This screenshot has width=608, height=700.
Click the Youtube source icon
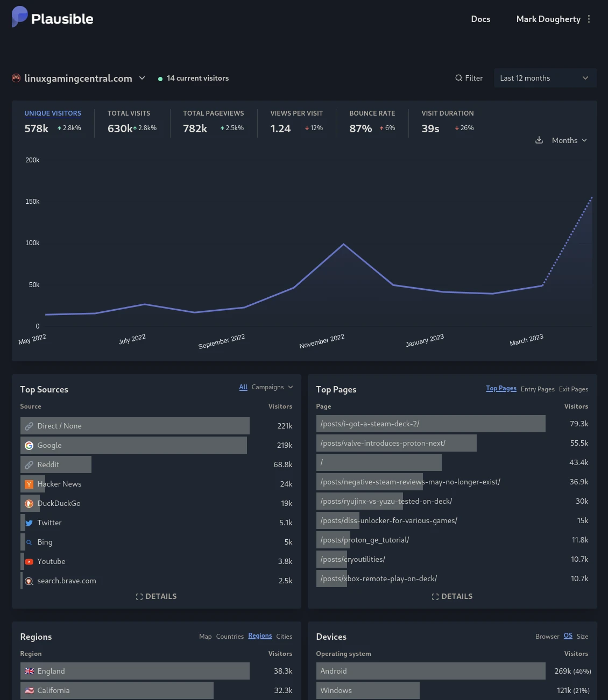[x=29, y=561]
